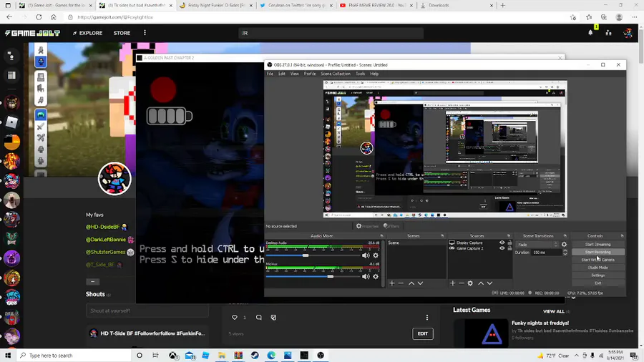The width and height of the screenshot is (644, 362).
Task: Open Steam from the Windows taskbar
Action: click(255, 356)
